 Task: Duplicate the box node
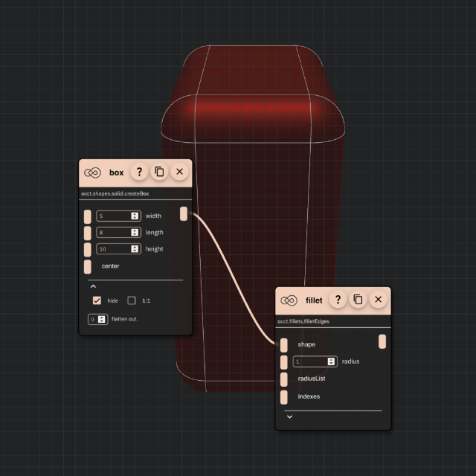click(x=159, y=172)
